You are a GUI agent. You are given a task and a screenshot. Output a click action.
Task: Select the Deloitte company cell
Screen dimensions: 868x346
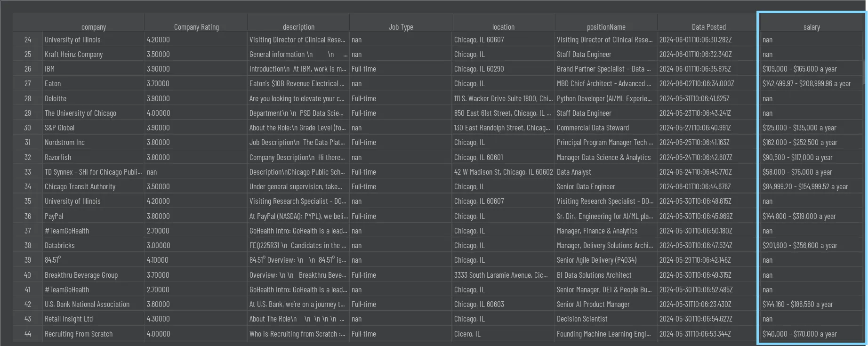tap(93, 98)
